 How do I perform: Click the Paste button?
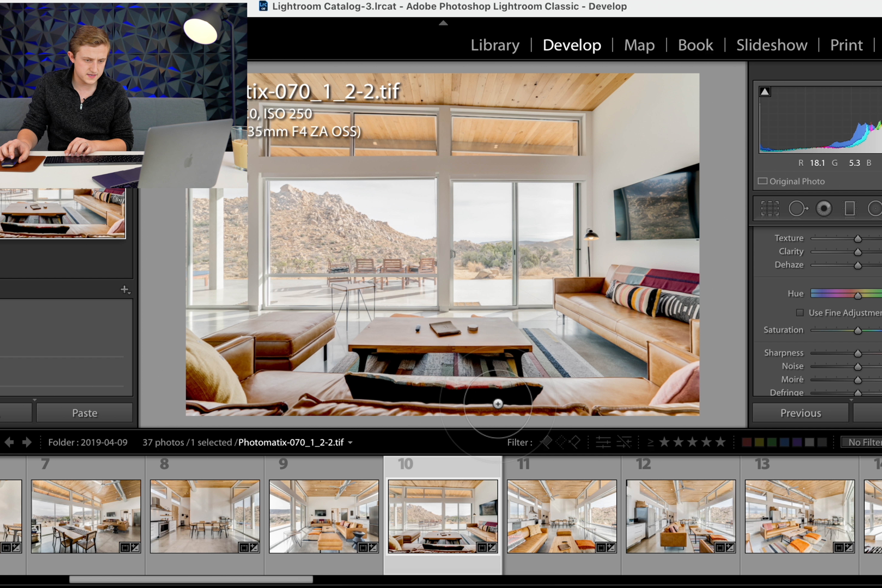pos(85,413)
